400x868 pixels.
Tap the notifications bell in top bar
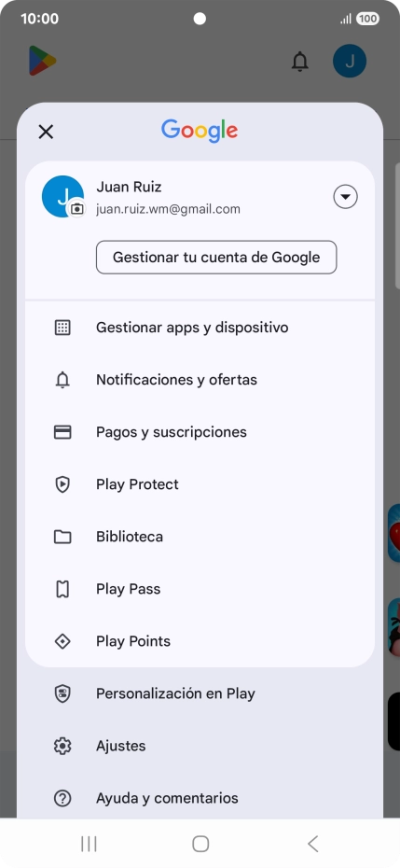tap(300, 61)
